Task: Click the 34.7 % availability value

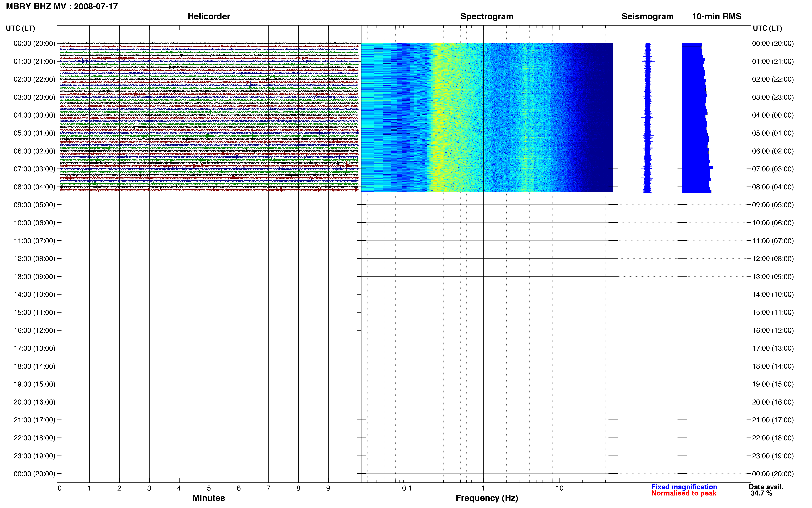Action: pos(762,493)
